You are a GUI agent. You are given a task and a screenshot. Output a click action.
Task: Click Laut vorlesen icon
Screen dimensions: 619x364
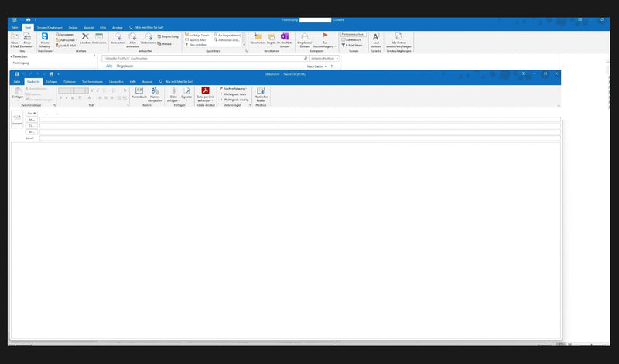coord(376,39)
